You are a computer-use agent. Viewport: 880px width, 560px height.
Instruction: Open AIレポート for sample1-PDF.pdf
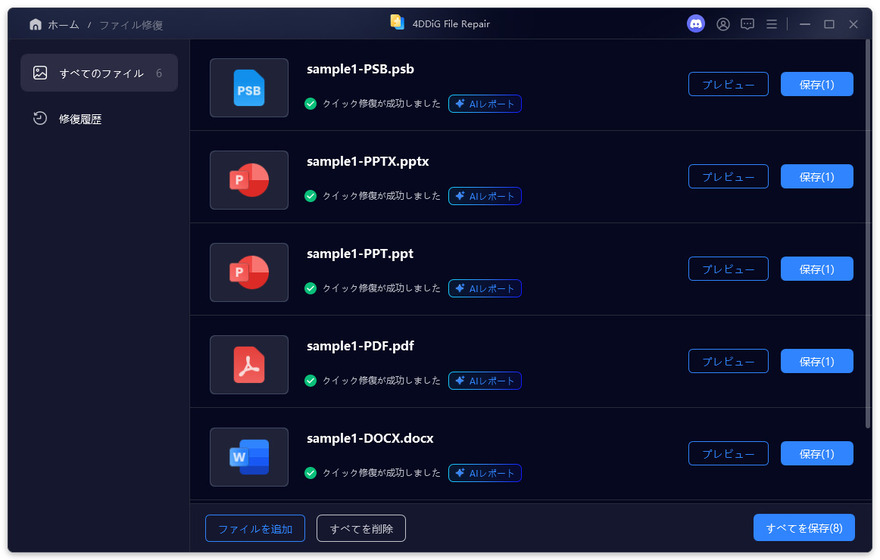click(x=485, y=380)
